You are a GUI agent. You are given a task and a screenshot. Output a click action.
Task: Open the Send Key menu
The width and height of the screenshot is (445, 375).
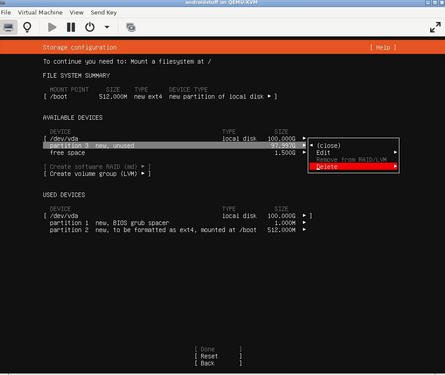[104, 12]
